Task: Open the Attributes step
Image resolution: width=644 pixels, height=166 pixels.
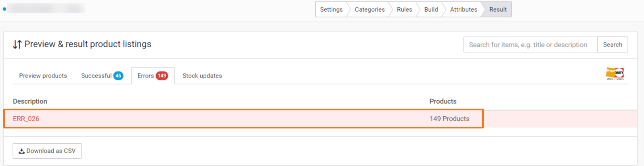Action: tap(464, 9)
